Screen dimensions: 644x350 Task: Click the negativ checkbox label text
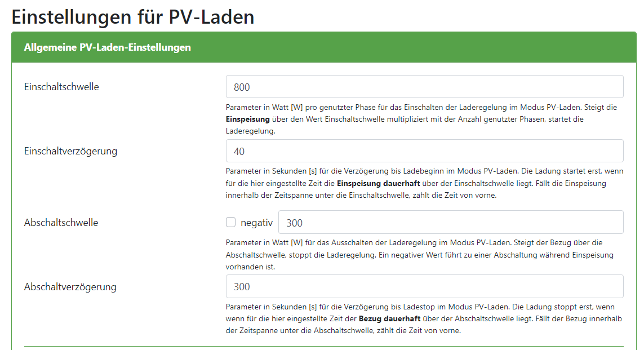pyautogui.click(x=256, y=223)
